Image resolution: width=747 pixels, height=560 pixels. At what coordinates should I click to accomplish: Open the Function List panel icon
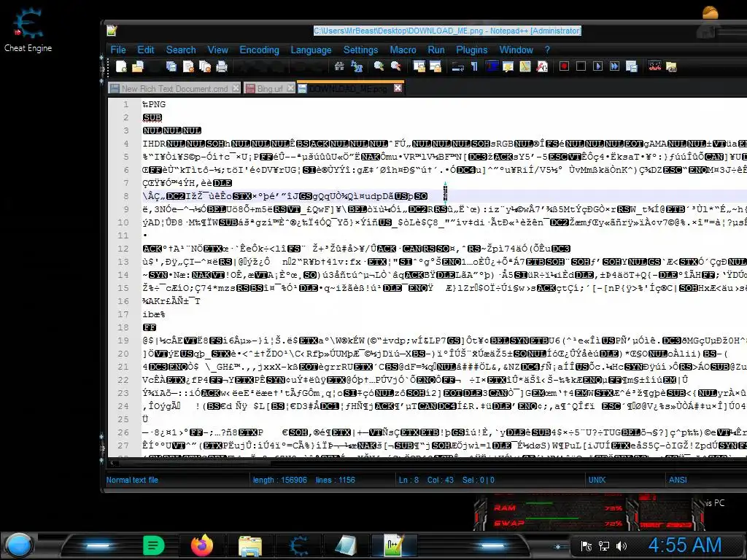pyautogui.click(x=542, y=66)
